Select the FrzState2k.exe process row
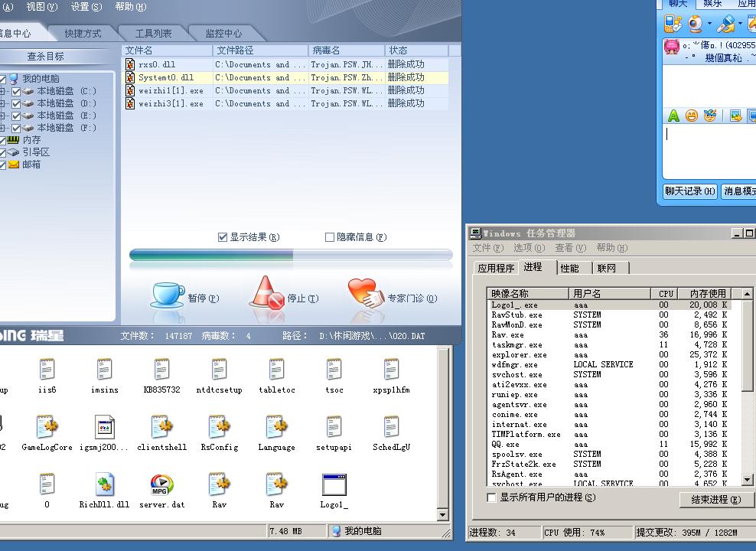The image size is (756, 551). [609, 464]
